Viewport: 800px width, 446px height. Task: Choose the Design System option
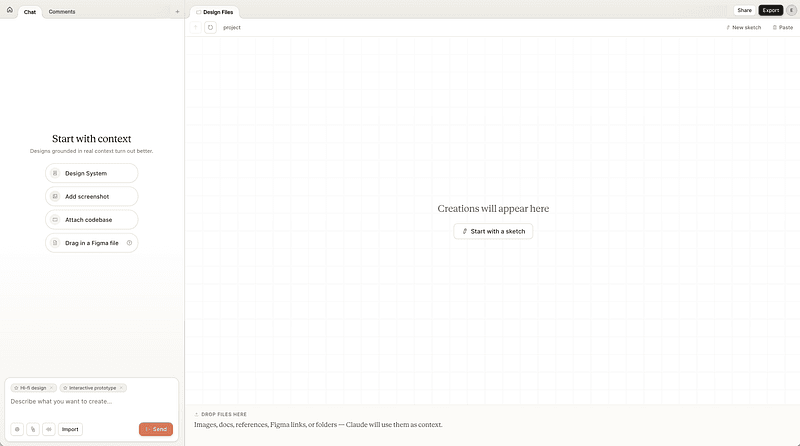pyautogui.click(x=92, y=173)
